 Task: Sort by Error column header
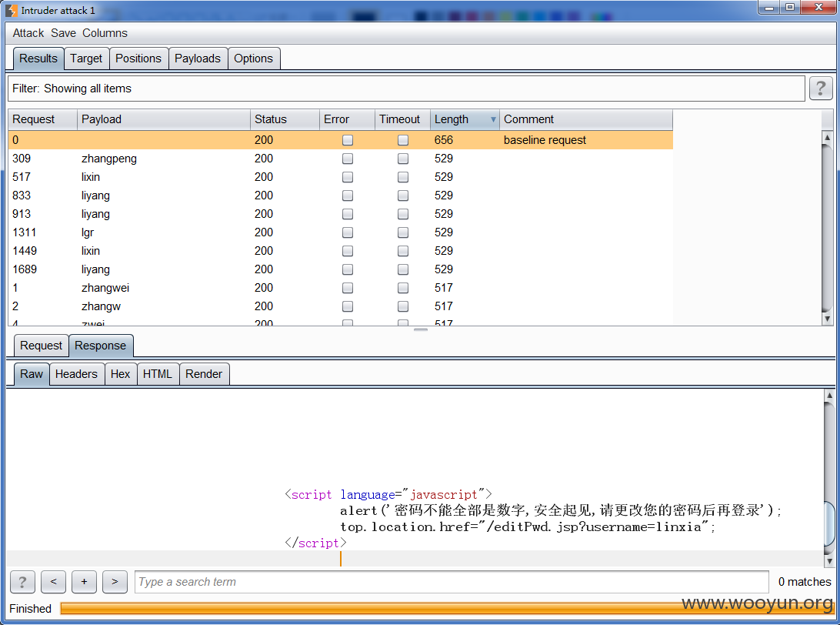pyautogui.click(x=347, y=119)
